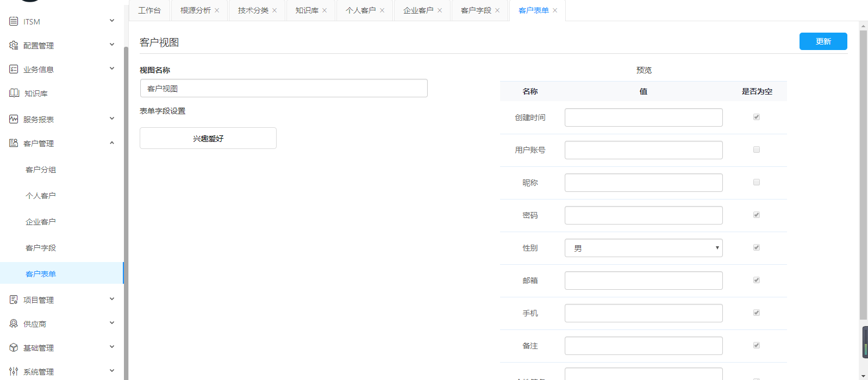Close the 根源分析 tab
868x380 pixels.
click(217, 10)
